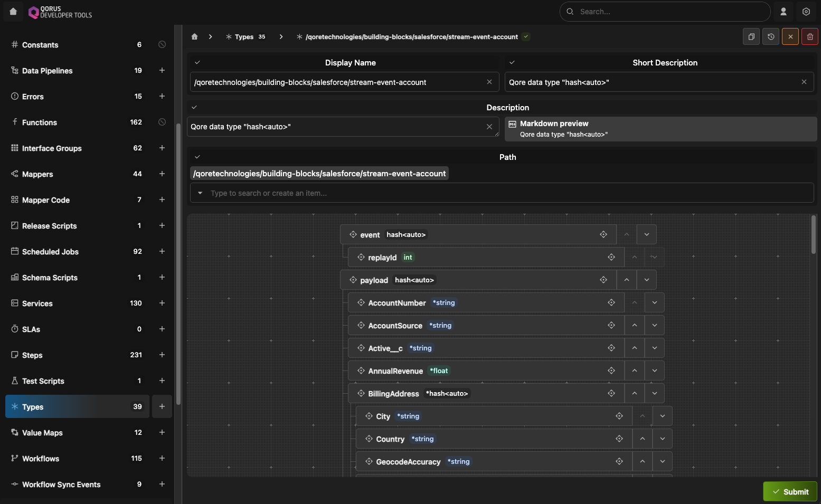This screenshot has width=821, height=504.
Task: Open the Value Maps sidebar item
Action: (x=77, y=433)
